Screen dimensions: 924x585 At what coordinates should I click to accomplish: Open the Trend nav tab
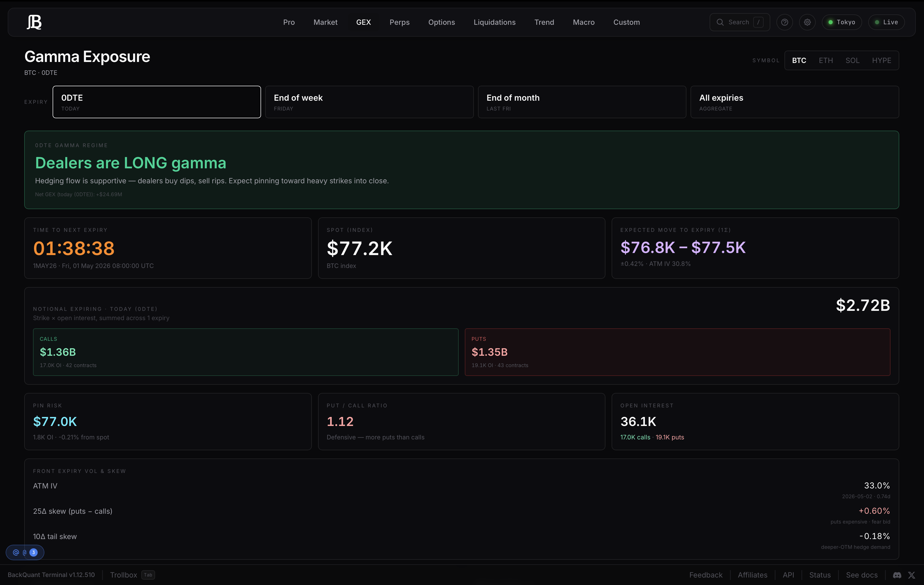click(544, 22)
